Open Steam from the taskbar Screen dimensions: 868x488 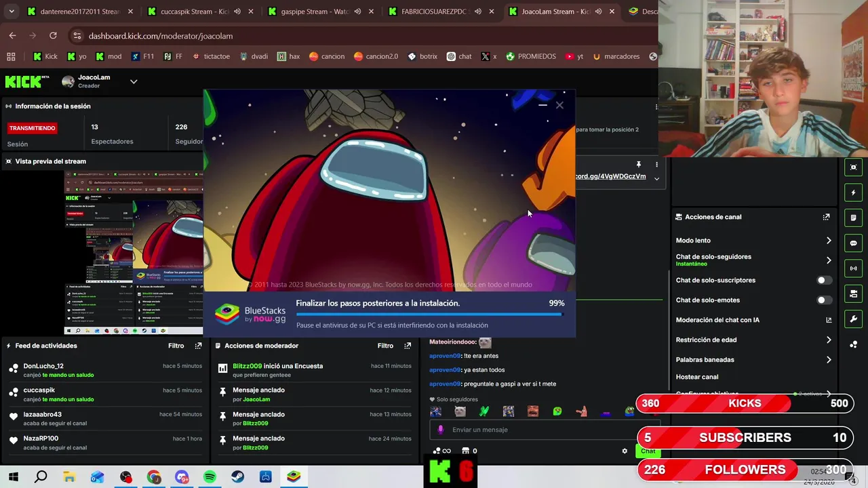pyautogui.click(x=237, y=477)
